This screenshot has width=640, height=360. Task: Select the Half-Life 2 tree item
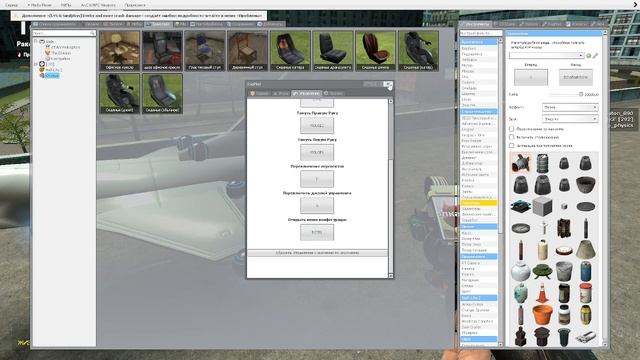54,70
